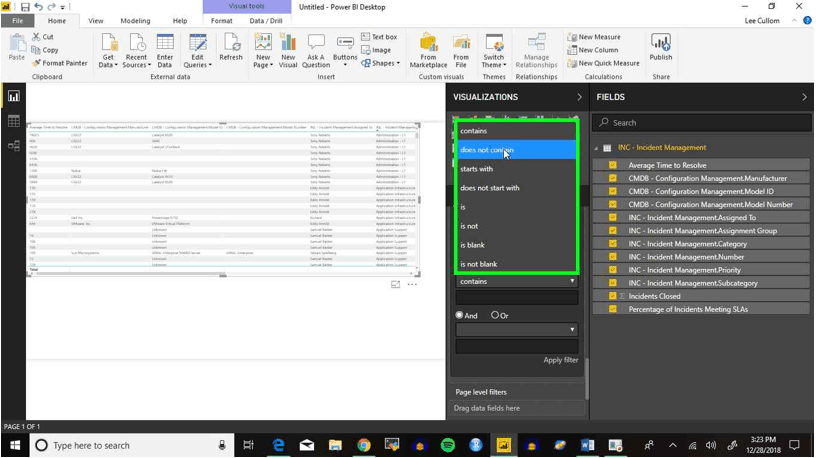
Task: Uncheck Incidents Closed field
Action: [x=613, y=296]
